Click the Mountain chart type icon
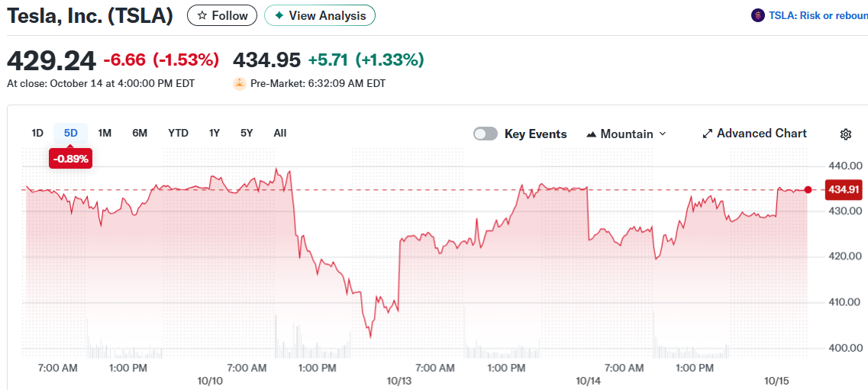The height and width of the screenshot is (390, 868). [x=591, y=134]
